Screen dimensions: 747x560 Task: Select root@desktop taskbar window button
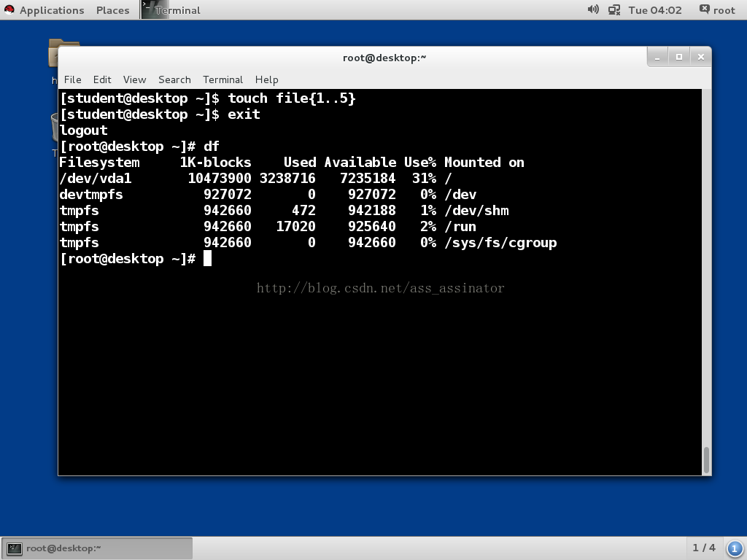97,548
